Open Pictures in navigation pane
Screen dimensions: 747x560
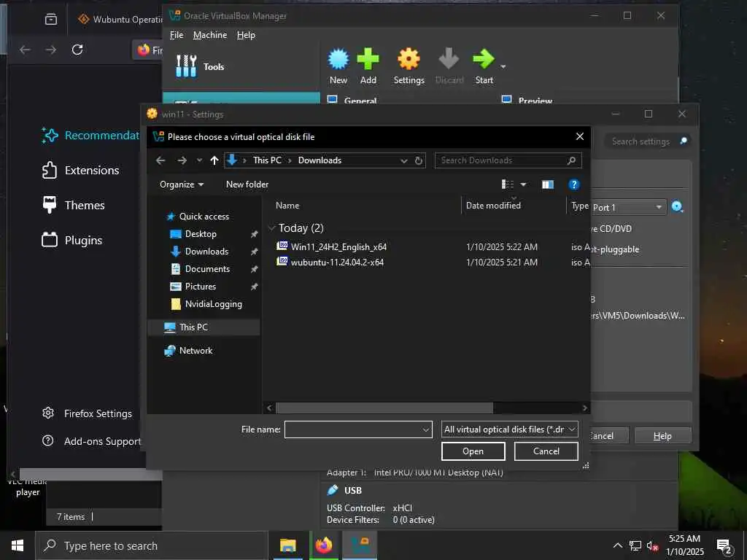[x=200, y=287]
